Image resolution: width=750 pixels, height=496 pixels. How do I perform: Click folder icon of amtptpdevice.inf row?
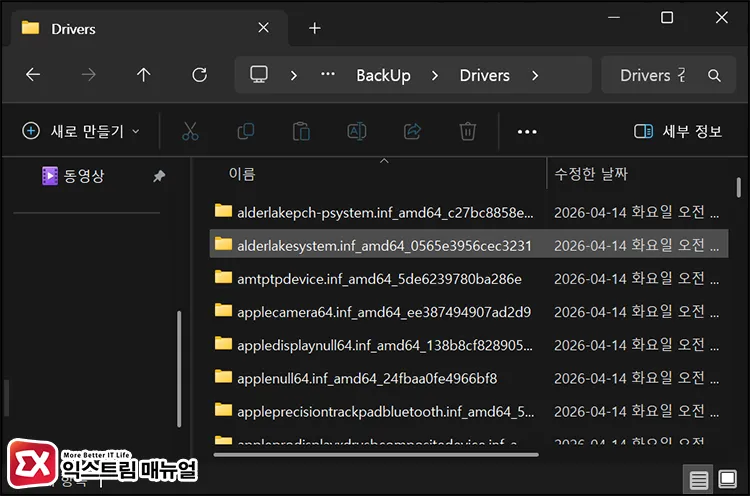tap(223, 277)
